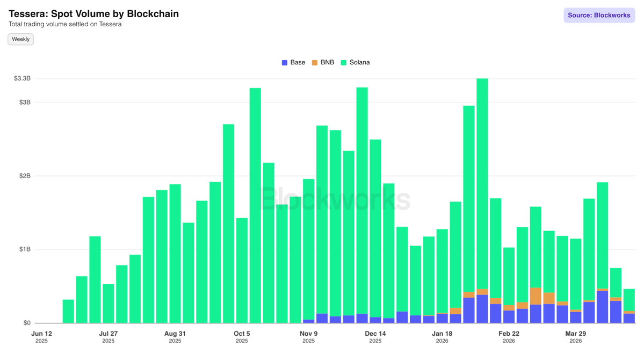Click the Mar 29 2026 x-axis label
The height and width of the screenshot is (354, 644).
click(x=575, y=337)
